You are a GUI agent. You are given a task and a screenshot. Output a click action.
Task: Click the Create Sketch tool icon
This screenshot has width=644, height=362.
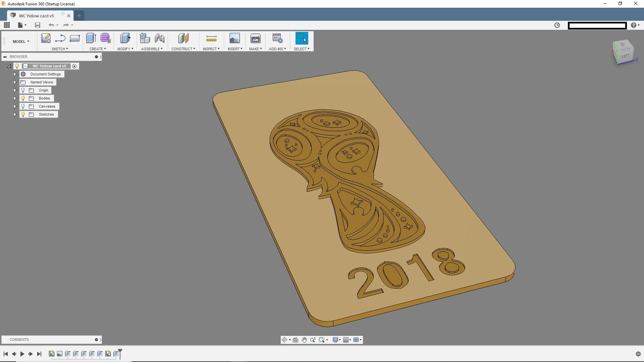tap(46, 38)
